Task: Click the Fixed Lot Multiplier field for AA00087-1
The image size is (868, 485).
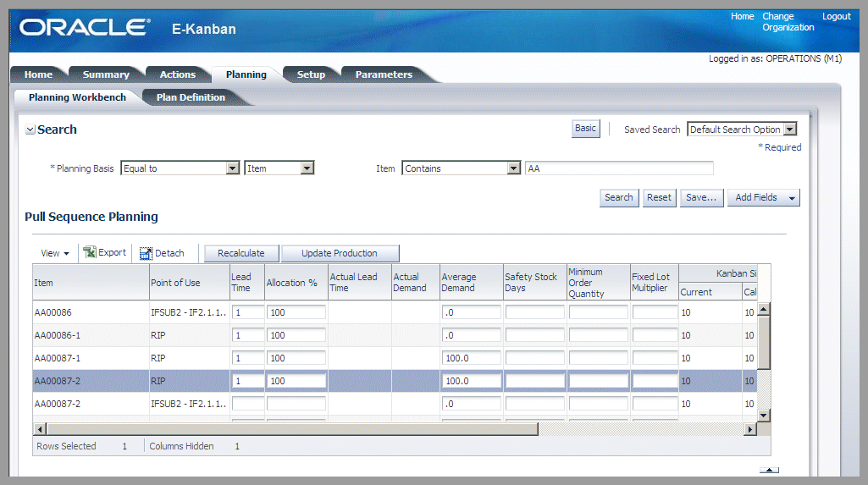Action: pyautogui.click(x=655, y=358)
